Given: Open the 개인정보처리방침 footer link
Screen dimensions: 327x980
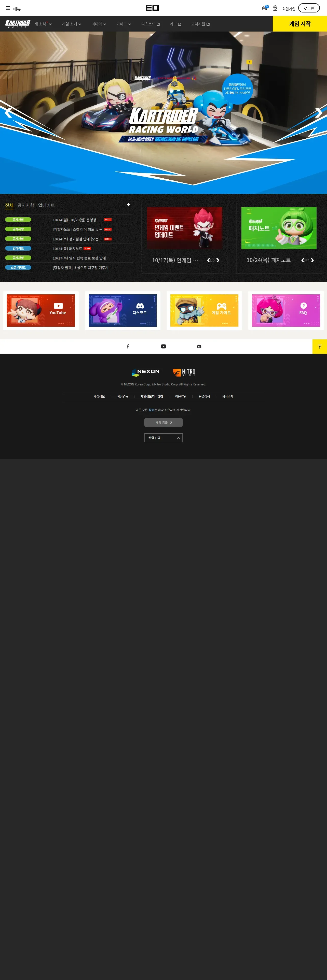Looking at the screenshot, I should (x=152, y=396).
